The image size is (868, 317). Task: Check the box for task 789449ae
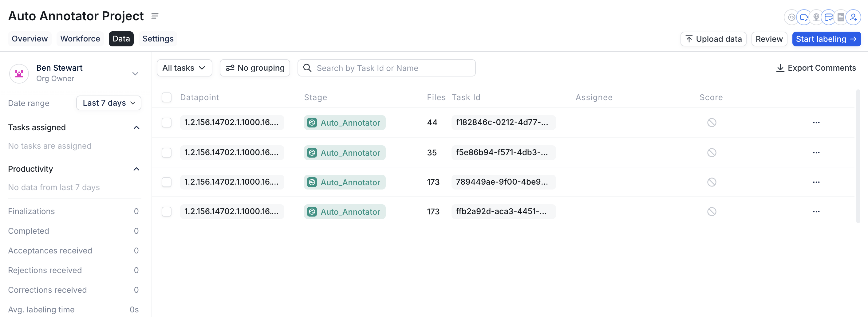167,182
